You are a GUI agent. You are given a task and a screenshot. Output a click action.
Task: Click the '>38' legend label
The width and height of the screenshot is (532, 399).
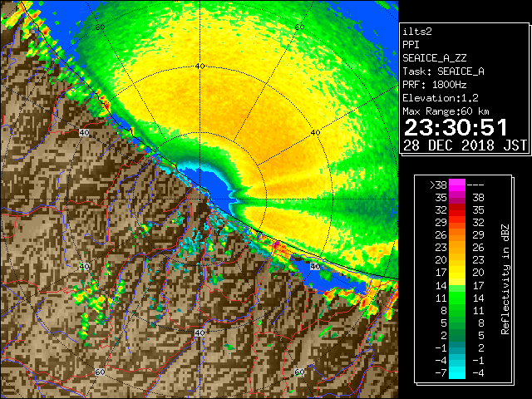click(438, 185)
